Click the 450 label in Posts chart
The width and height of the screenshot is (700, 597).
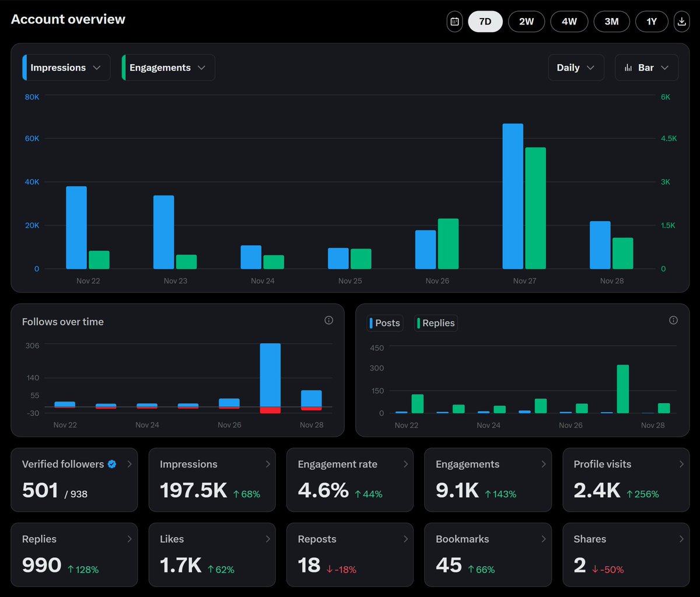(377, 348)
